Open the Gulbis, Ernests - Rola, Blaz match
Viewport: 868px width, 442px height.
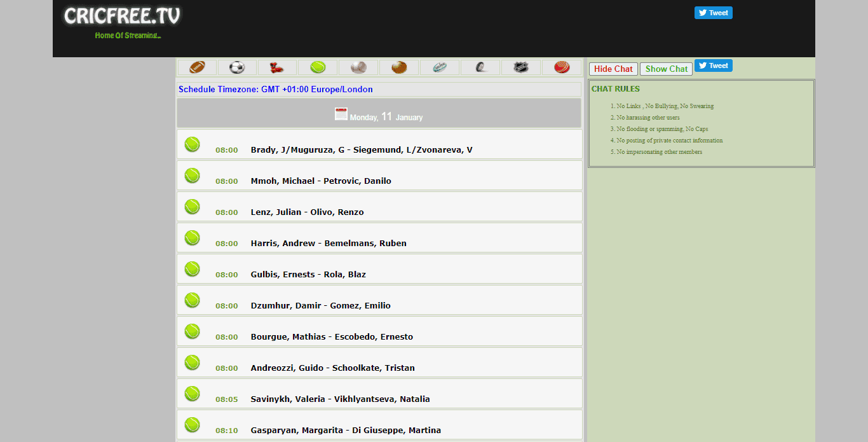point(308,275)
